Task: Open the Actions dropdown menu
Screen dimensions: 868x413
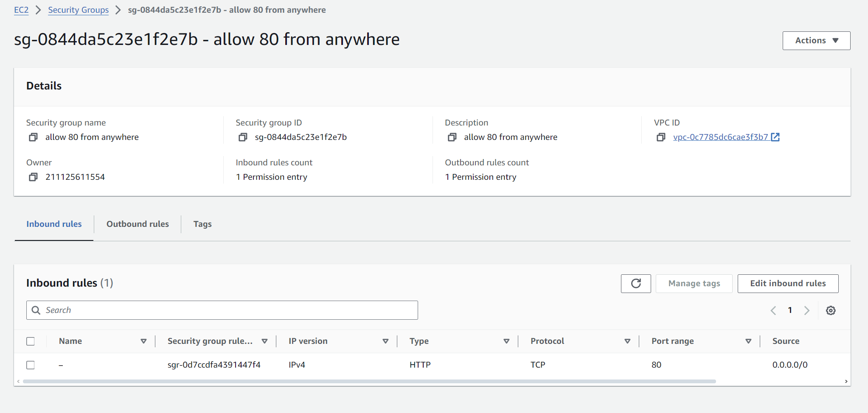Action: coord(816,41)
